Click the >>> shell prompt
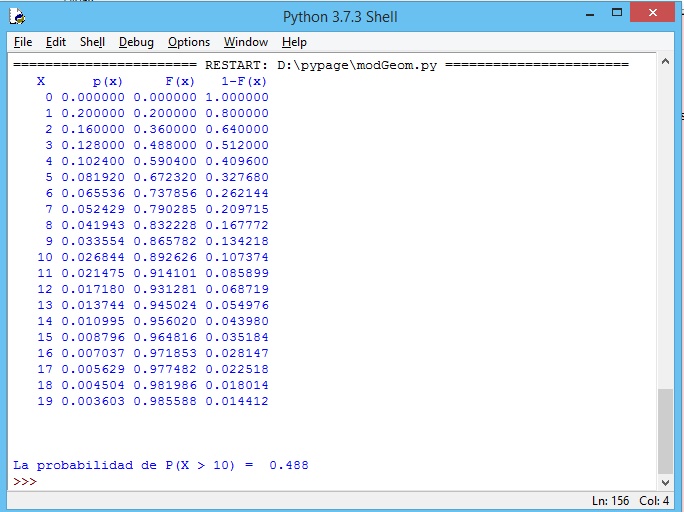This screenshot has width=684, height=512. point(25,481)
